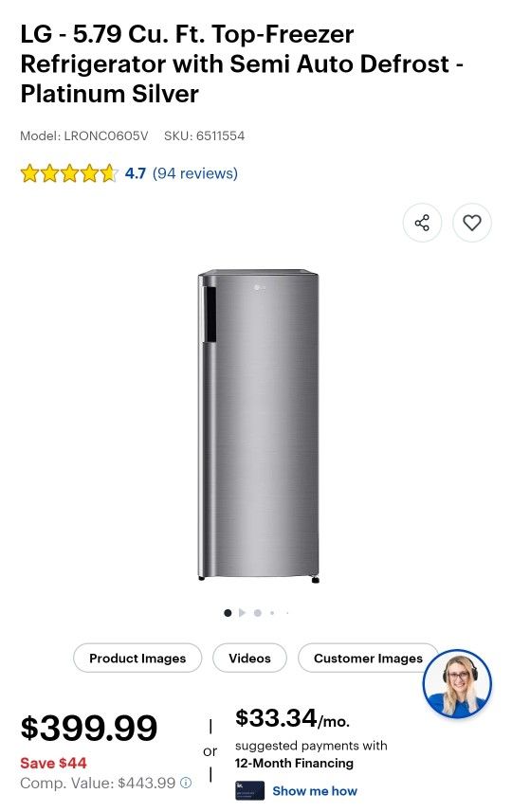Image resolution: width=512 pixels, height=812 pixels.
Task: Select the fourth carousel indicator dot
Action: point(272,613)
